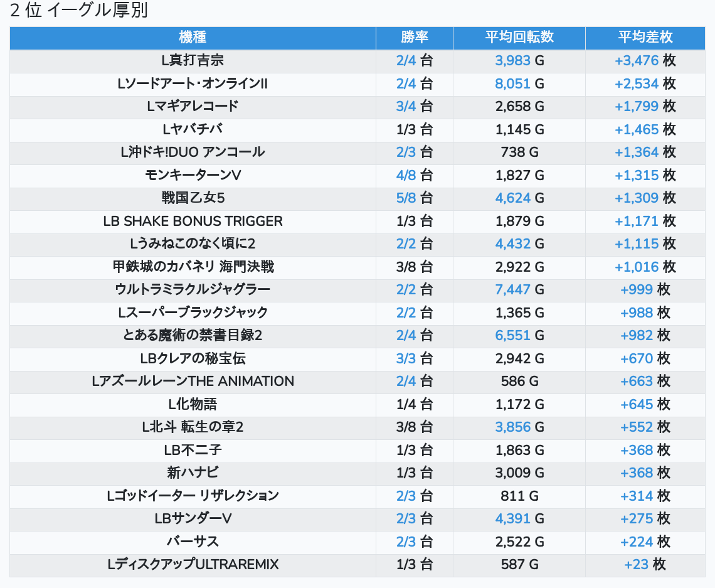Click the +224 枚 value

click(645, 542)
